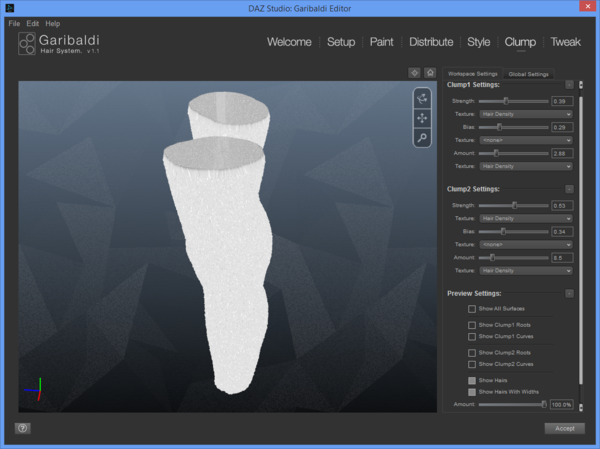
Task: Click the Clump1 Strength value field 0.39
Action: click(562, 101)
